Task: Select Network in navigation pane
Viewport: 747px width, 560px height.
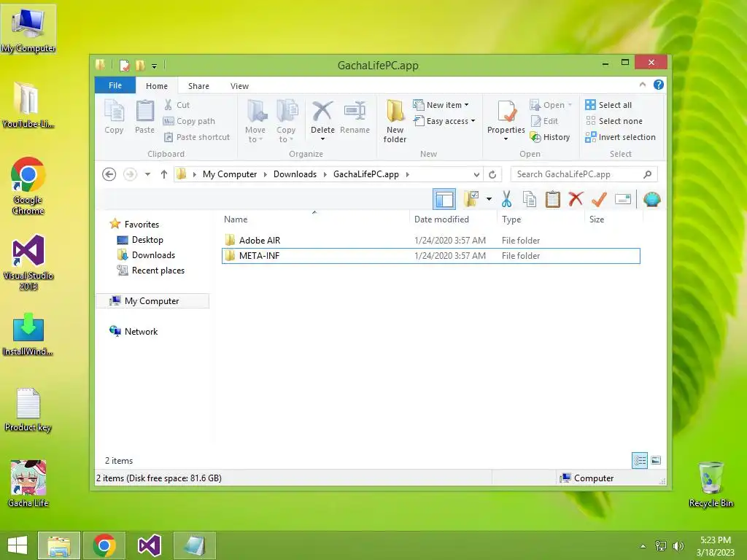Action: point(134,332)
